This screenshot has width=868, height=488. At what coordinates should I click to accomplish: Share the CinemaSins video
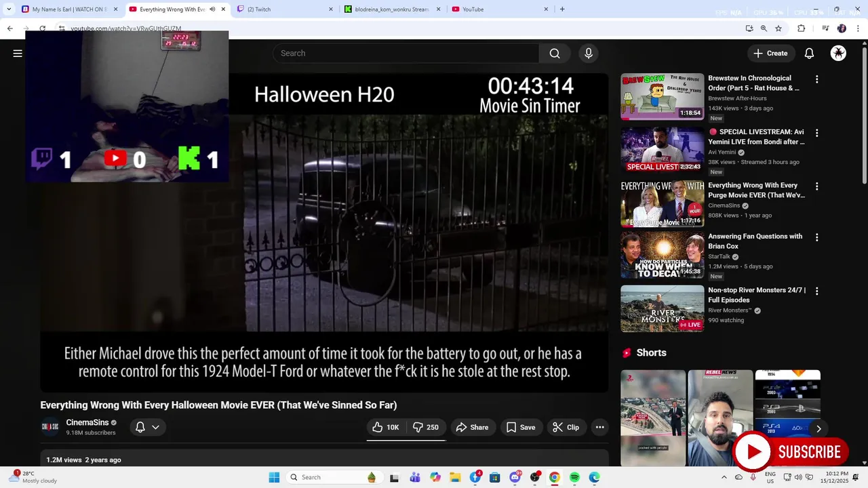(x=472, y=427)
